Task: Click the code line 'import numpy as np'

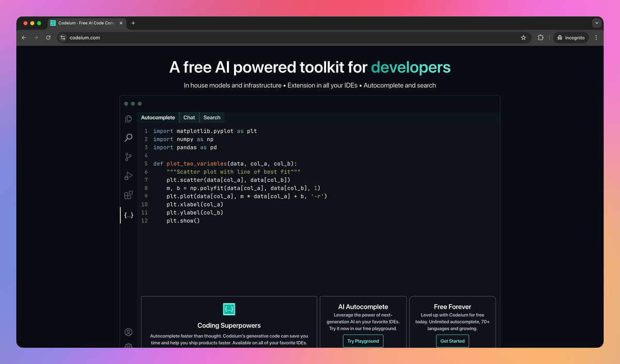Action: pyautogui.click(x=183, y=139)
